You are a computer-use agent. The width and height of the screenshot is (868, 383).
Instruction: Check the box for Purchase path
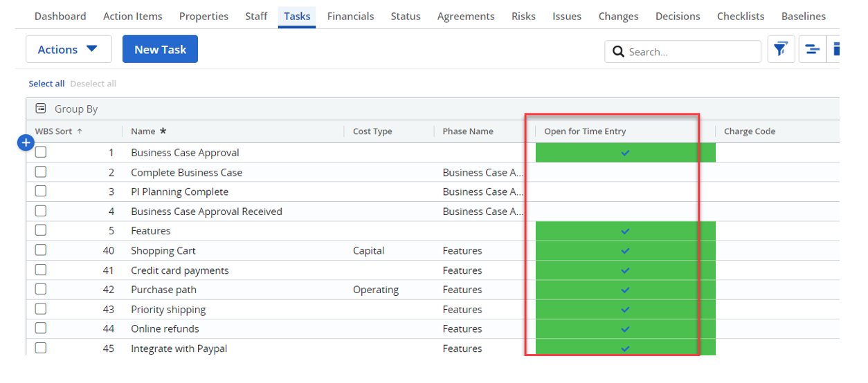pos(41,289)
